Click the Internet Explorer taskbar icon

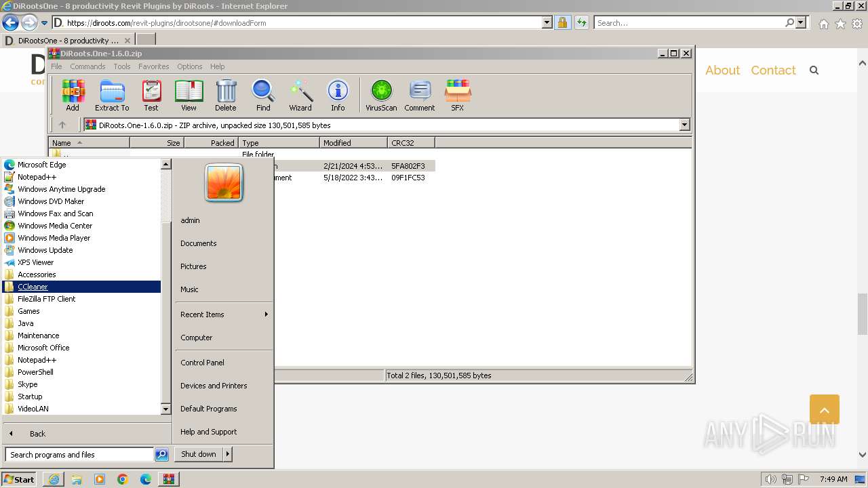[x=54, y=479]
